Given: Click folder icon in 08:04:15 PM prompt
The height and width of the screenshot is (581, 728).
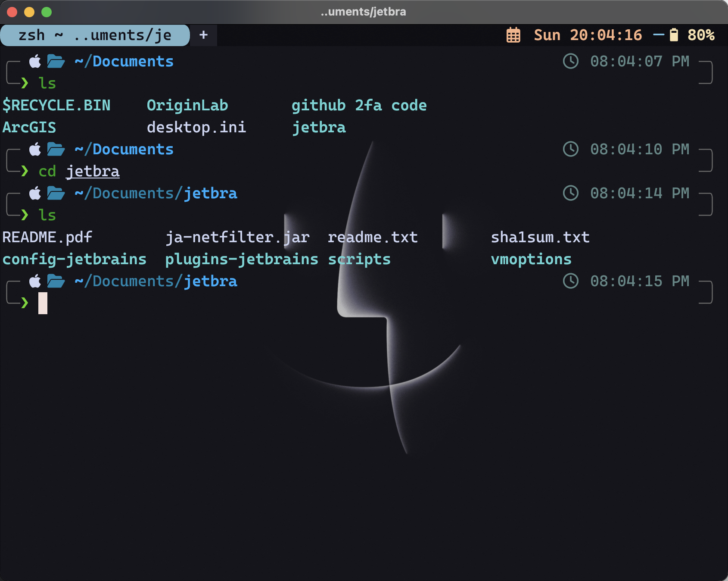Looking at the screenshot, I should (56, 281).
